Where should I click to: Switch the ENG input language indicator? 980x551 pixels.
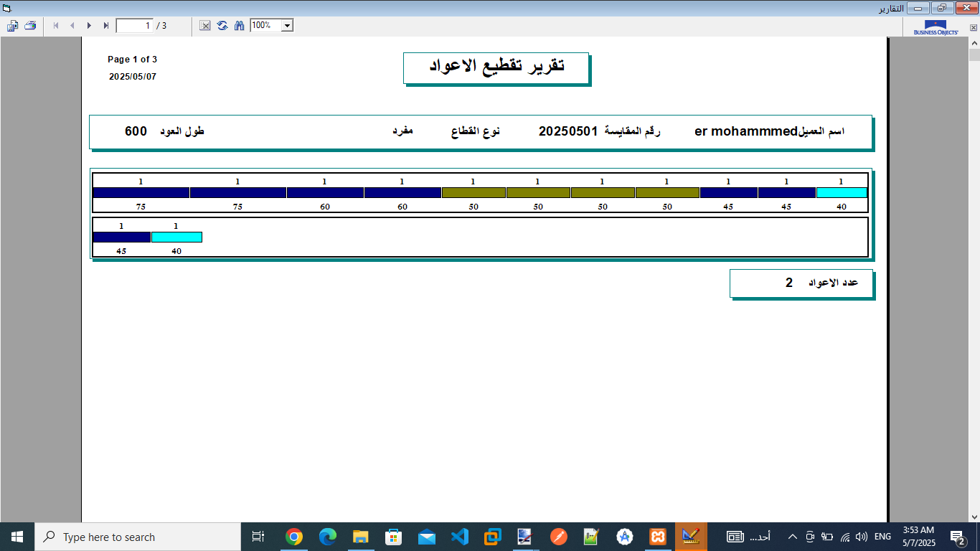(882, 537)
